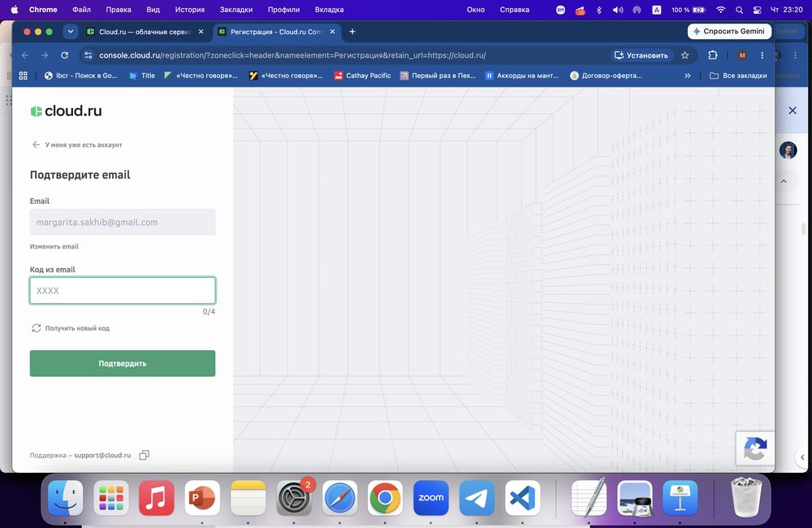The image size is (812, 528).
Task: Expand the tab search dropdown arrow
Action: click(x=71, y=32)
